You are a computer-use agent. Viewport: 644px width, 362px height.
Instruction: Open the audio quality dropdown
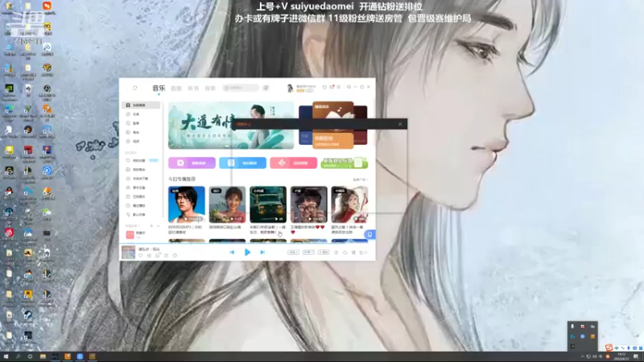(x=308, y=252)
